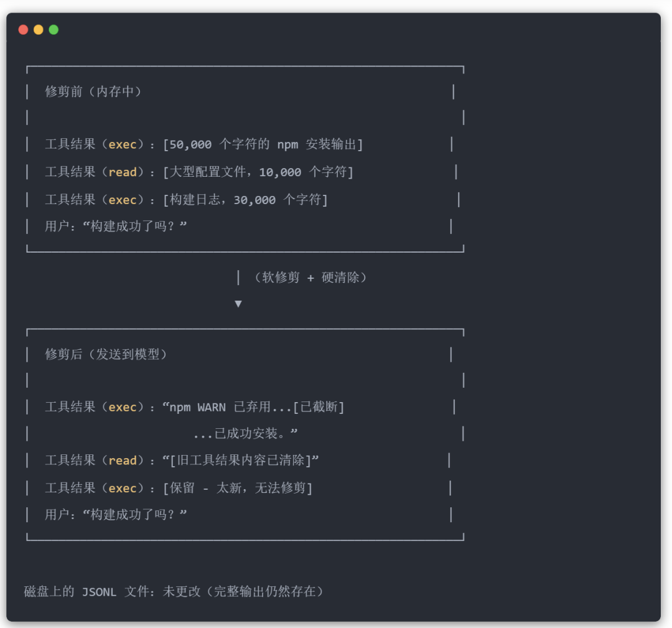Click the [旧工具结果内容已清除] text
Image resolution: width=672 pixels, height=628 pixels.
[241, 461]
